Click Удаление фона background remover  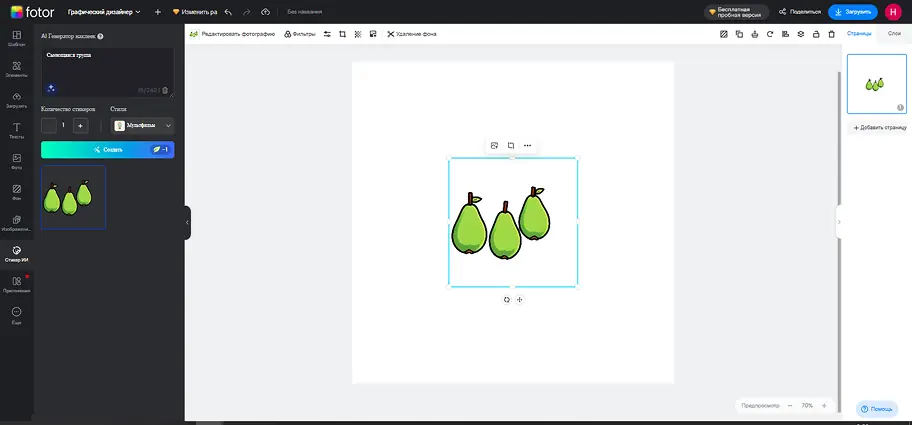click(x=412, y=34)
